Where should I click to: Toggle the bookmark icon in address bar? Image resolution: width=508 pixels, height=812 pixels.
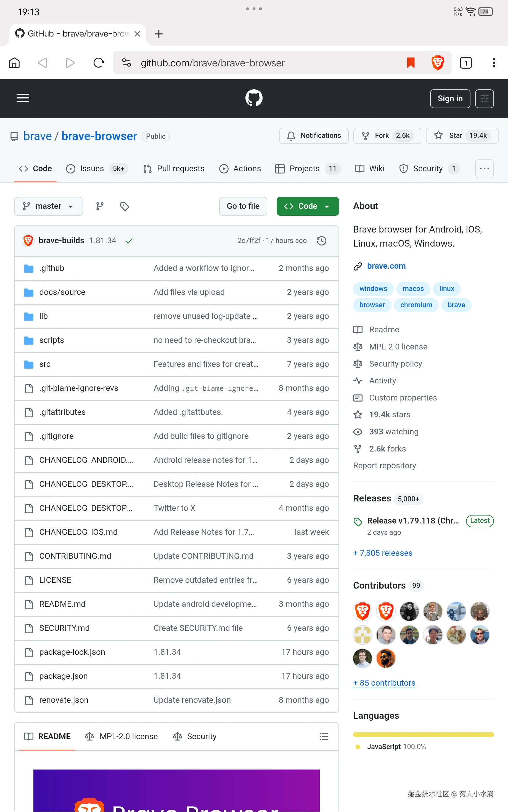point(411,63)
